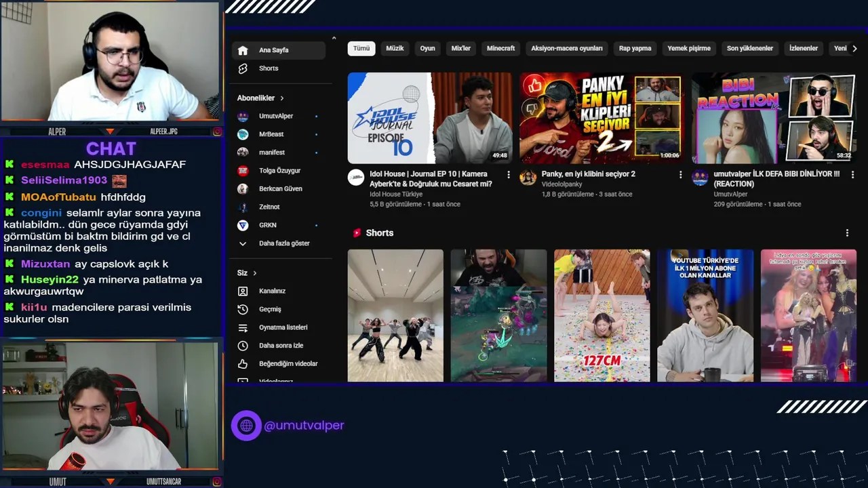Open options menu for BIBI reaction video

(x=852, y=175)
